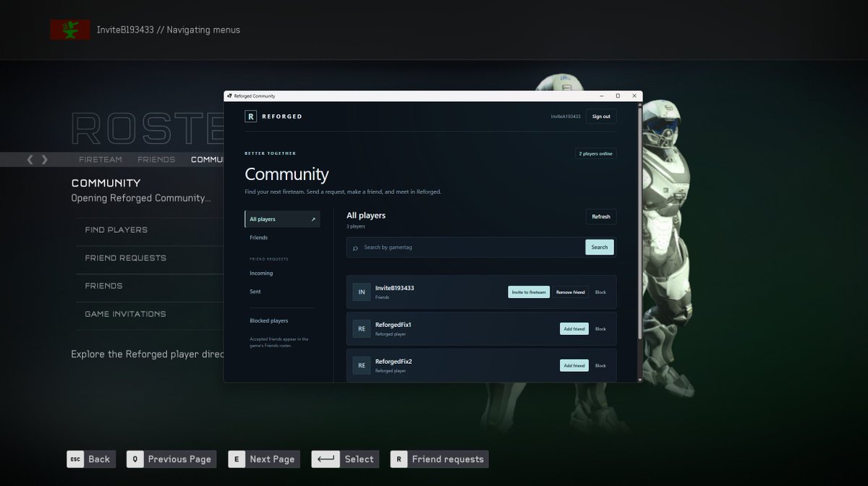Click the RE avatar beside ReforgedFix2

(362, 366)
